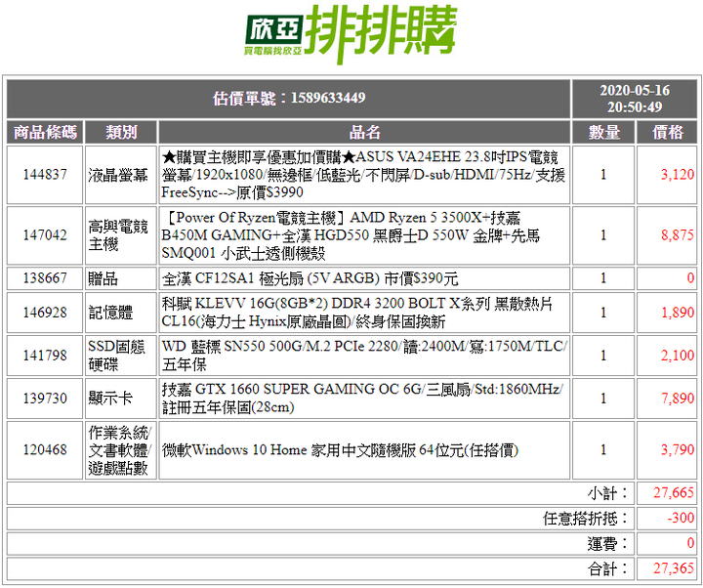703x588 pixels.
Task: Click the 數量 column header
Action: pos(603,132)
